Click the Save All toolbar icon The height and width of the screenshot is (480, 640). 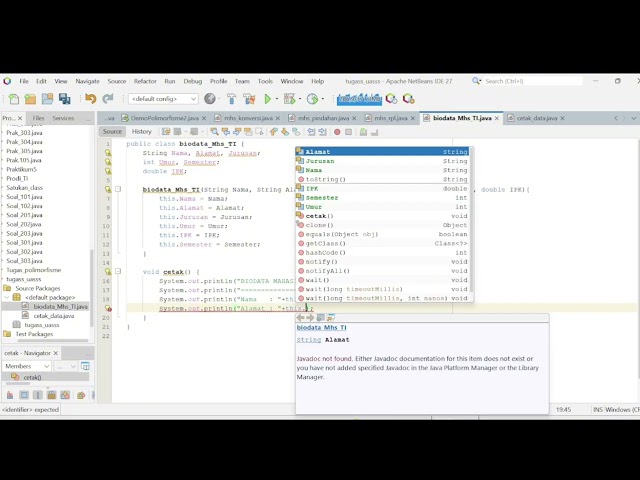click(x=64, y=99)
